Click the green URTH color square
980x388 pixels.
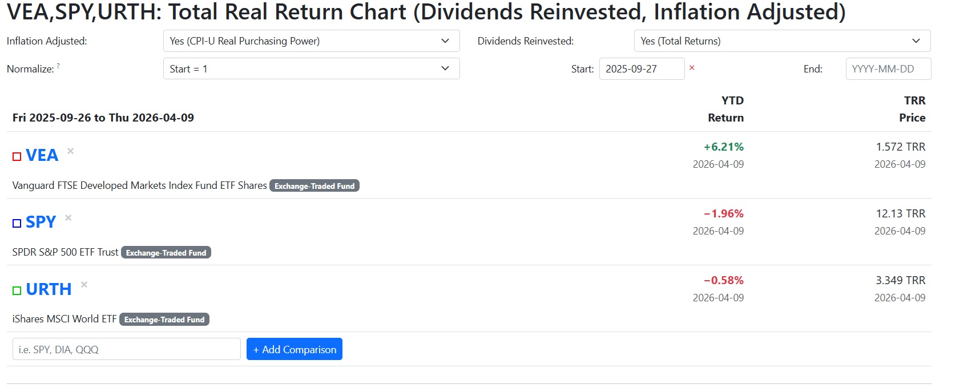(17, 290)
